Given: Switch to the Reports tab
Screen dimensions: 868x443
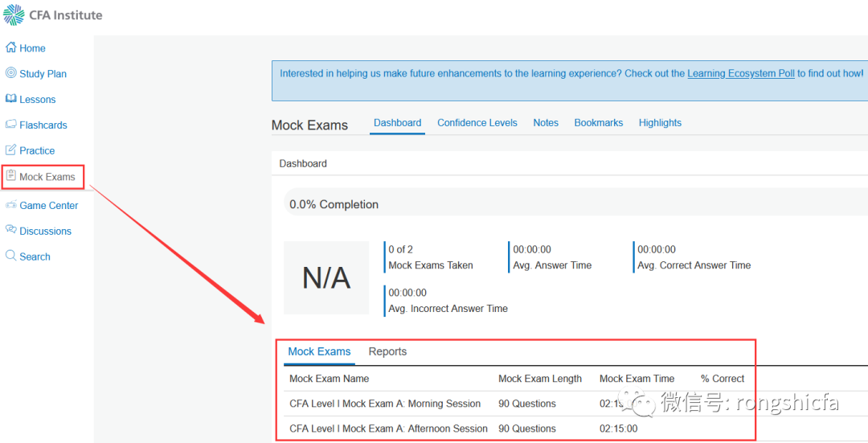Looking at the screenshot, I should pyautogui.click(x=387, y=351).
